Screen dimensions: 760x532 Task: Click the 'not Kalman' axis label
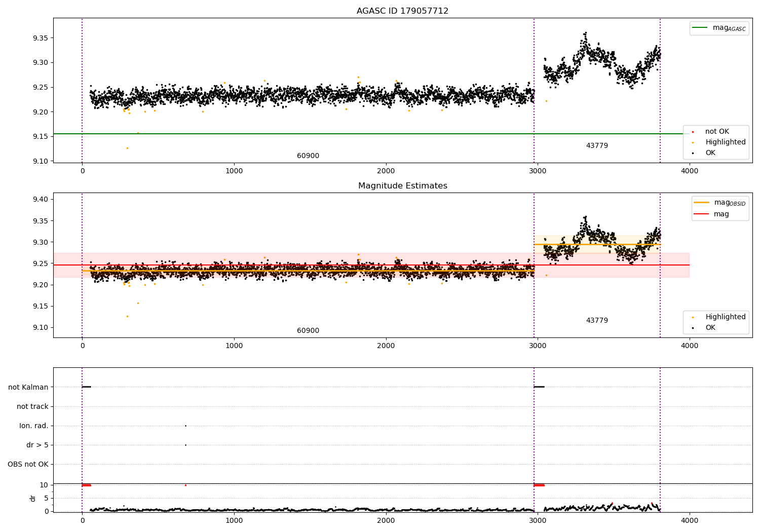point(28,387)
